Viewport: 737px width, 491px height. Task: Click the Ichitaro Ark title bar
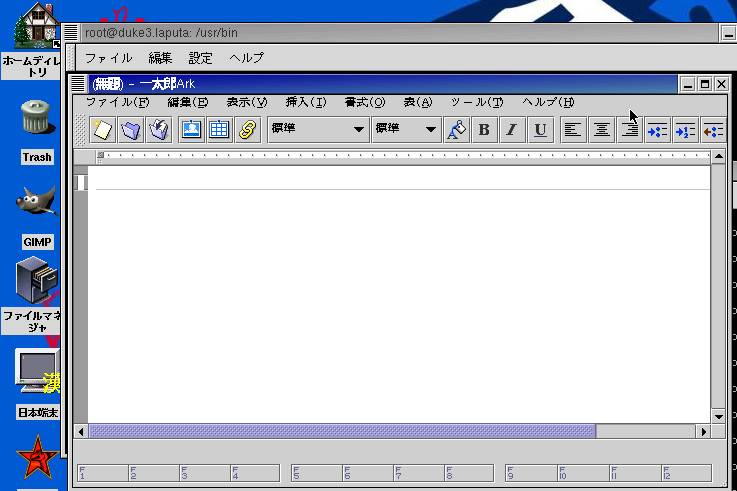coord(383,84)
